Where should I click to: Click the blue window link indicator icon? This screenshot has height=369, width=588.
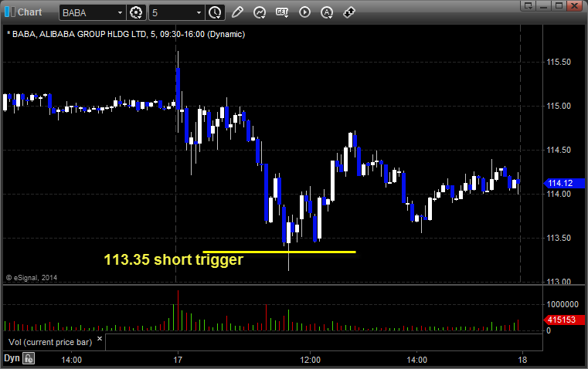click(x=10, y=12)
